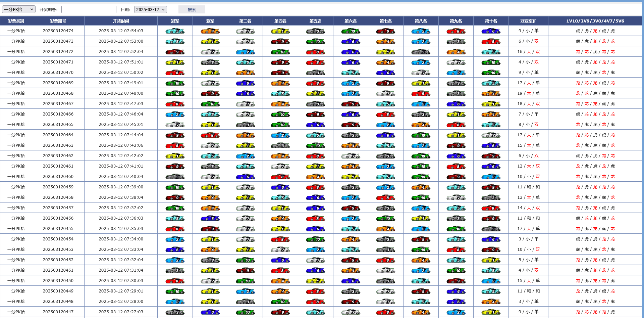Click the runner-up car in draw 202503120473

pos(210,42)
